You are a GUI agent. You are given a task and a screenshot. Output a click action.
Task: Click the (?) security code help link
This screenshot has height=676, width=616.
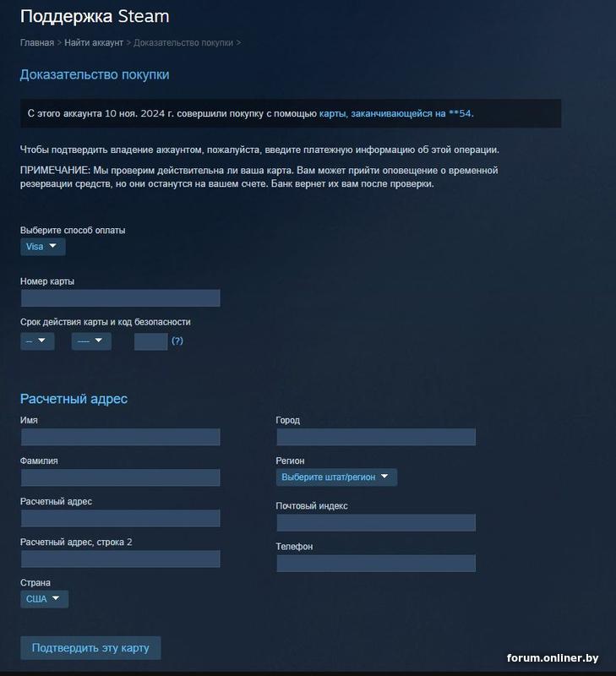coord(177,341)
